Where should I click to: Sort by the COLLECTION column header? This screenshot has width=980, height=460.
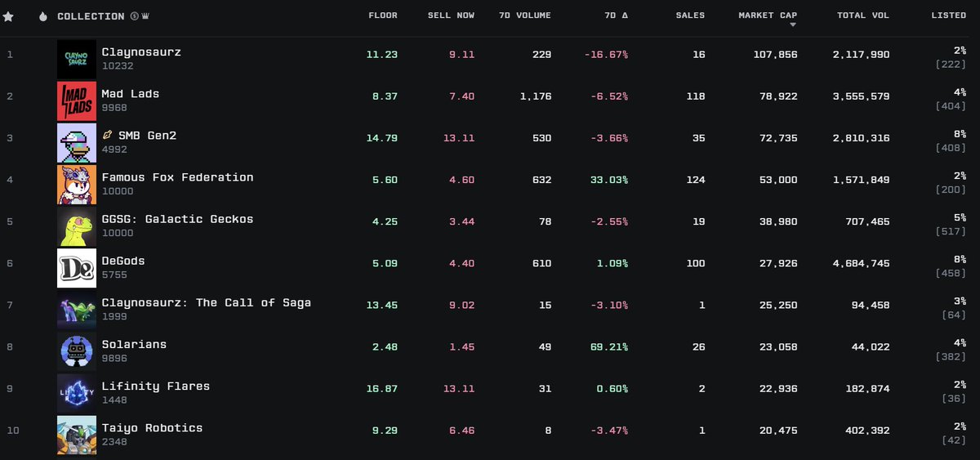pyautogui.click(x=90, y=16)
